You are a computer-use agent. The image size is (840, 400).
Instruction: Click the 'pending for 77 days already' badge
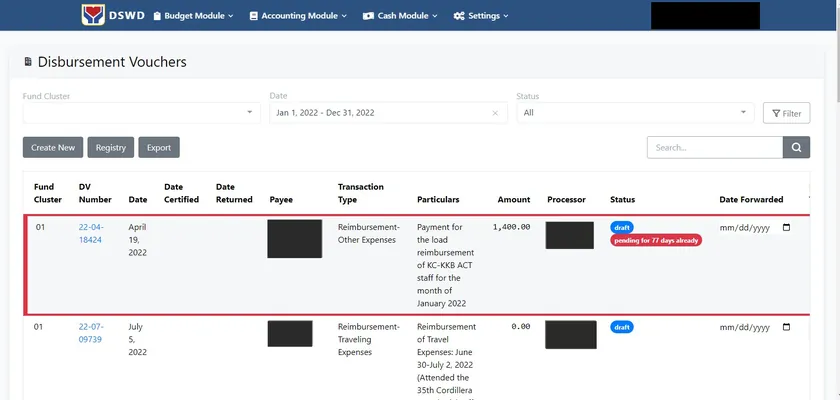coord(656,240)
